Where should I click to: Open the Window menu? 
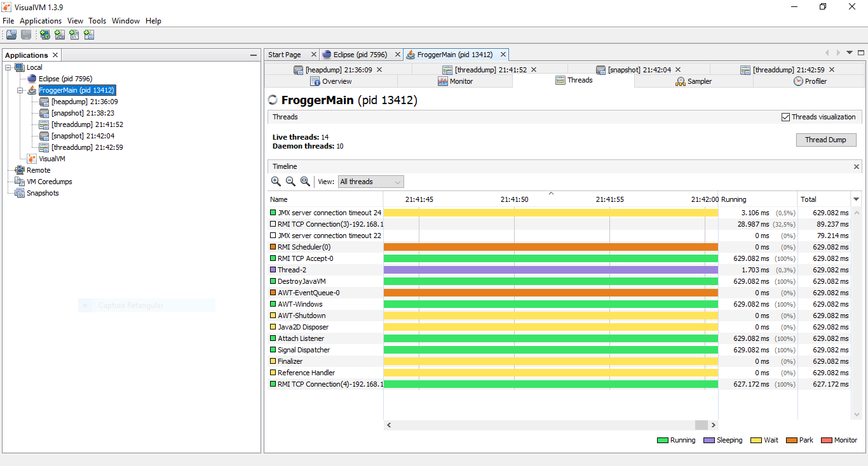tap(126, 21)
